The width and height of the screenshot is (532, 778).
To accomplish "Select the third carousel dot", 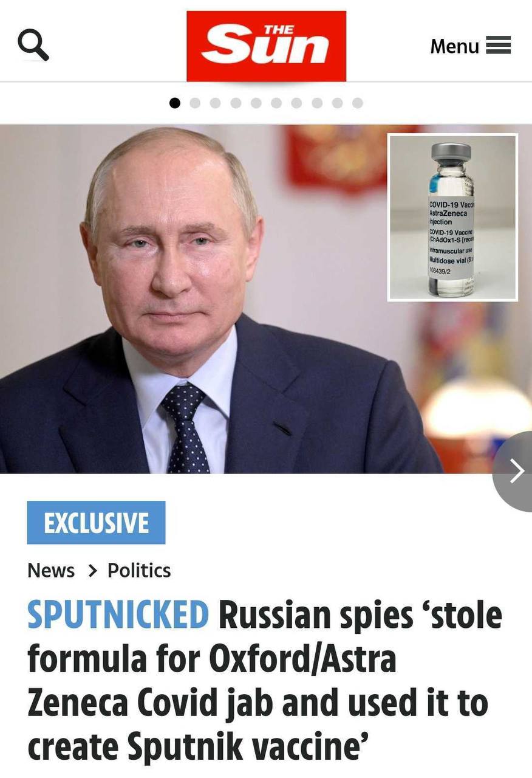I will [x=216, y=103].
